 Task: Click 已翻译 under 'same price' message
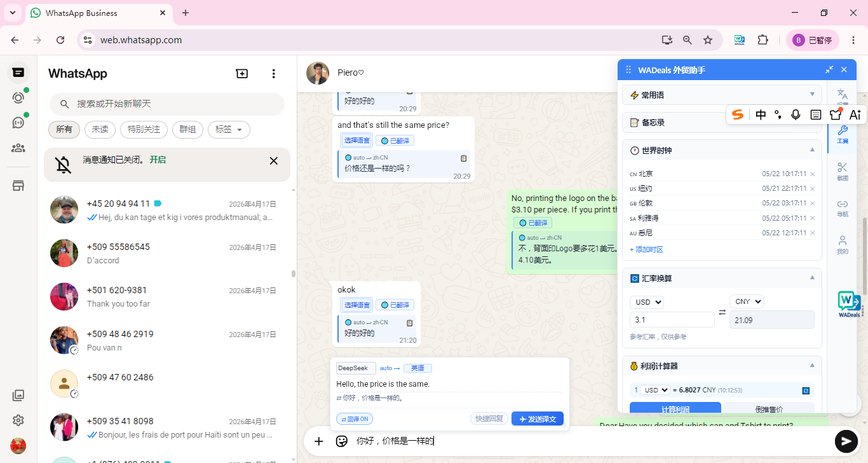click(x=395, y=141)
